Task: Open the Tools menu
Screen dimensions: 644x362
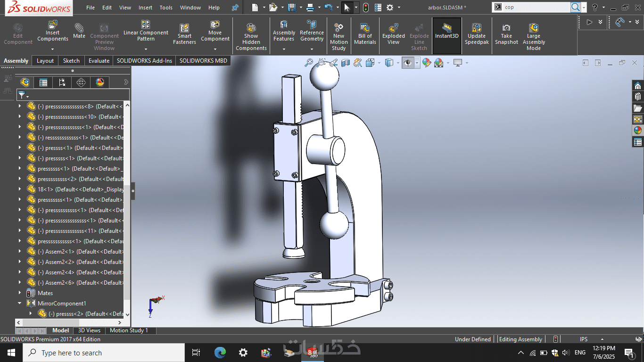Action: tap(166, 8)
